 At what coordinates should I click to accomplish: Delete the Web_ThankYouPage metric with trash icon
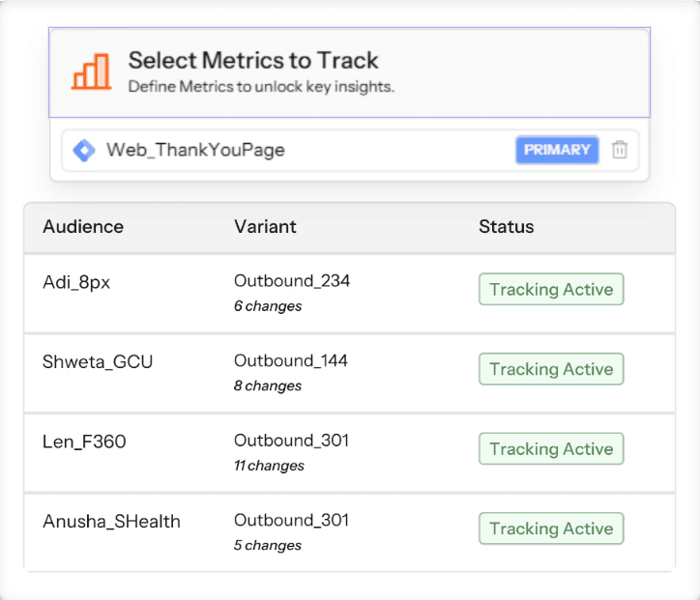[619, 150]
